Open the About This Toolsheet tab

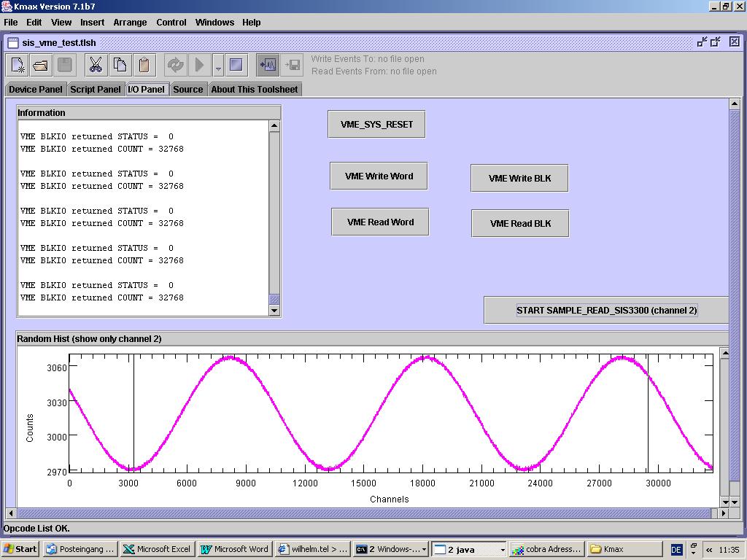255,90
